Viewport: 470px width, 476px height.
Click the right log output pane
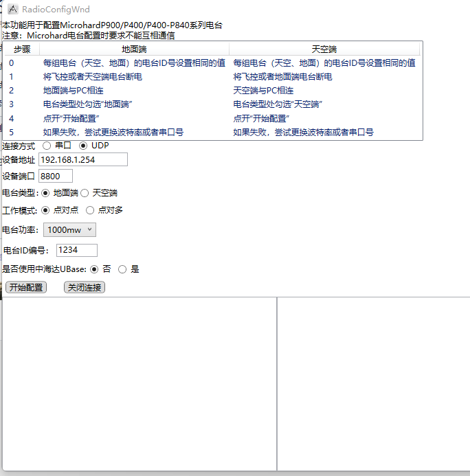point(374,384)
